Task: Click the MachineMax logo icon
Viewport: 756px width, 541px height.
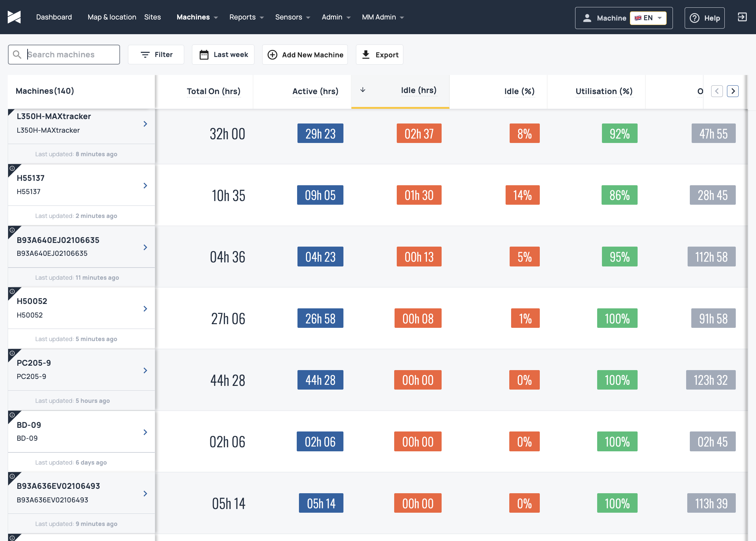Action: [x=14, y=17]
